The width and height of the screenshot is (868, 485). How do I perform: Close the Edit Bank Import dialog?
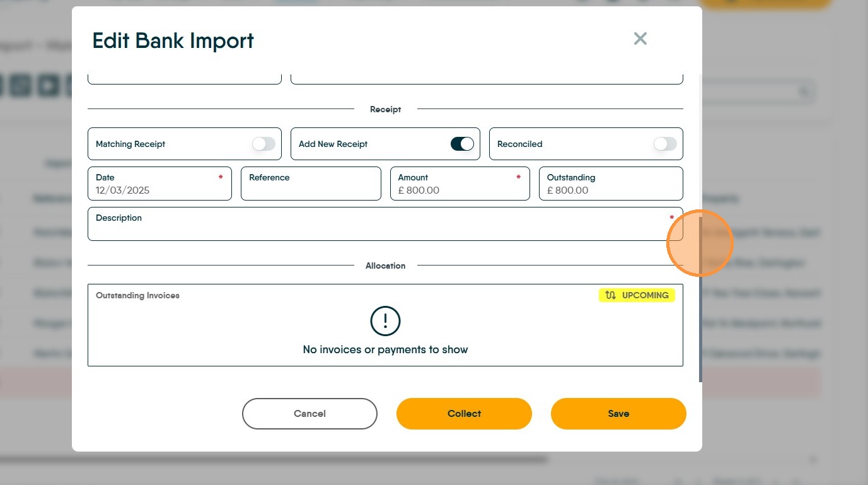pyautogui.click(x=640, y=39)
